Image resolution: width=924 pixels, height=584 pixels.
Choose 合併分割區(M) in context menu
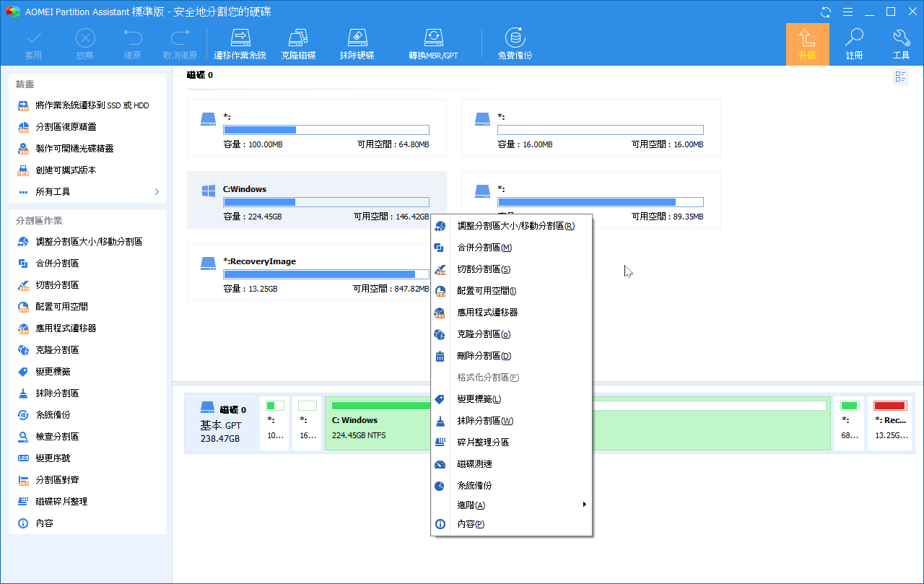click(x=511, y=248)
